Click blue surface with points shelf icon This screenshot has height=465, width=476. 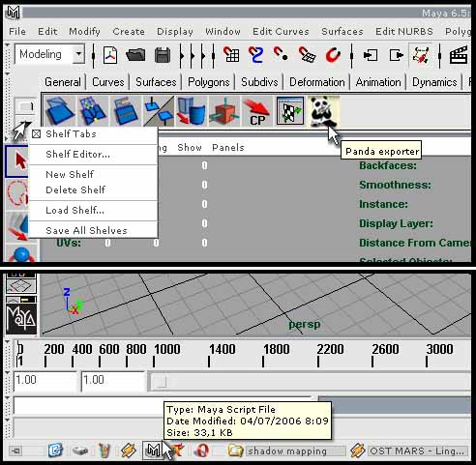tap(93, 110)
